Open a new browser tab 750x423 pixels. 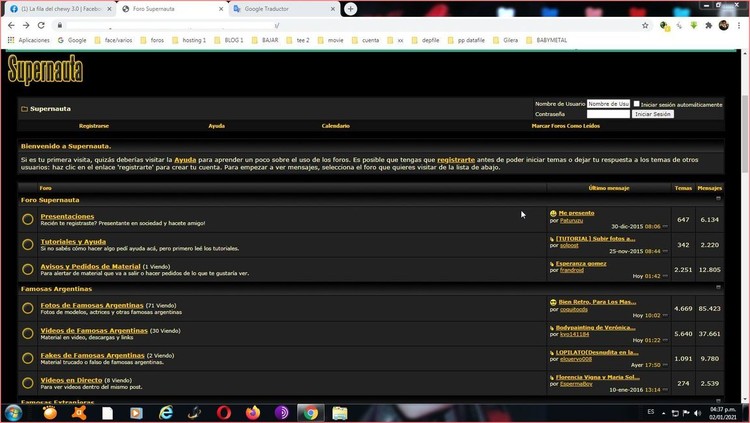(x=350, y=8)
